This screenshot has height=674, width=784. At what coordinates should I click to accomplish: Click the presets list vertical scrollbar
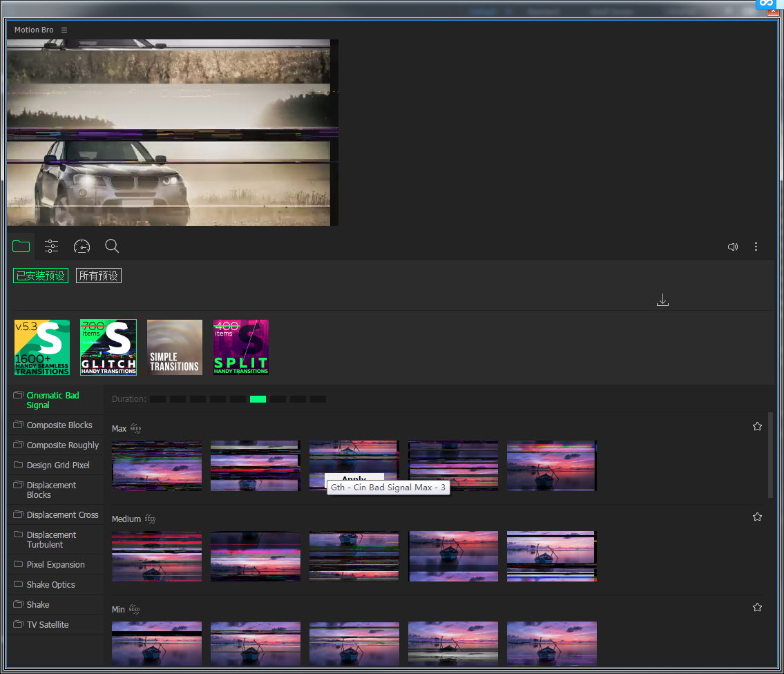coord(770,455)
